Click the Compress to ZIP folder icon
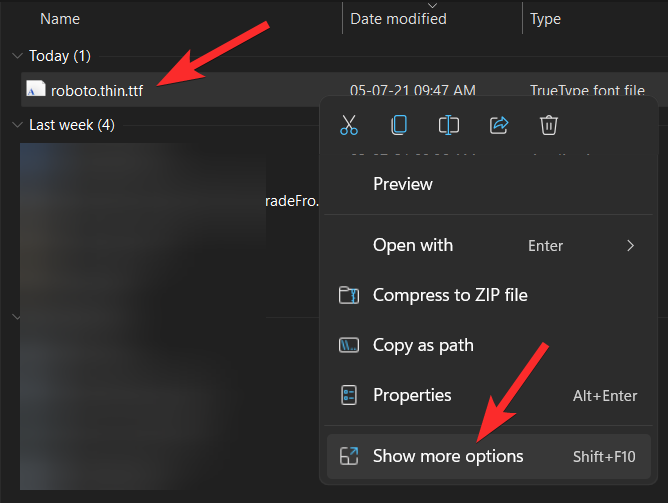The image size is (668, 503). click(x=349, y=295)
